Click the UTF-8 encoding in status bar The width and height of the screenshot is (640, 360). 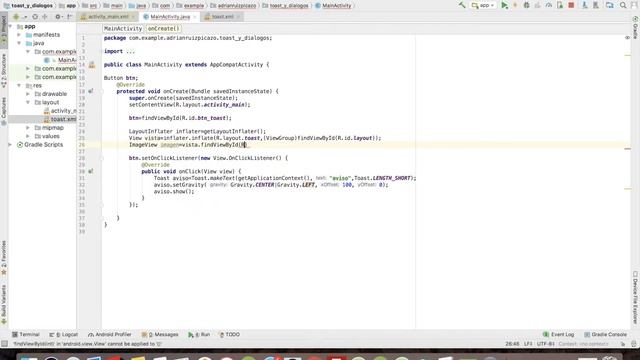[x=546, y=344]
